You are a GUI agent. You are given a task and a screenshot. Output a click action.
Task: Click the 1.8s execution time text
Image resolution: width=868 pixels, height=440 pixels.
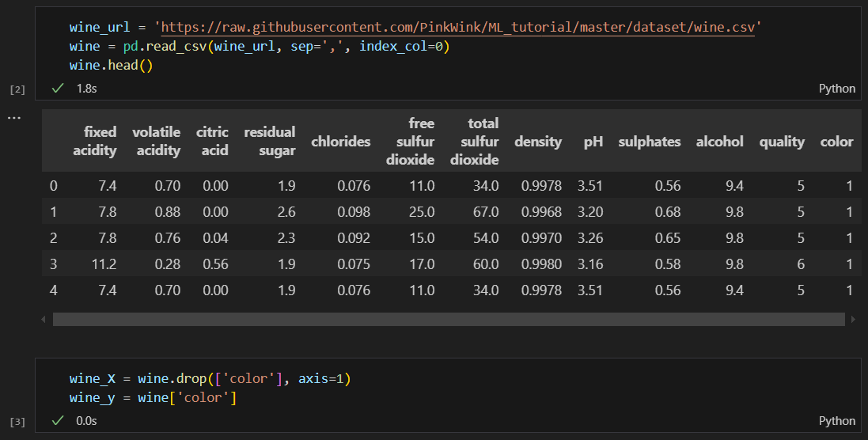coord(86,89)
